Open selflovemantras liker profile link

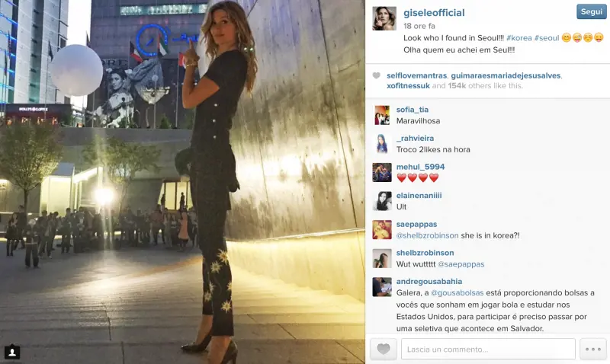[416, 75]
